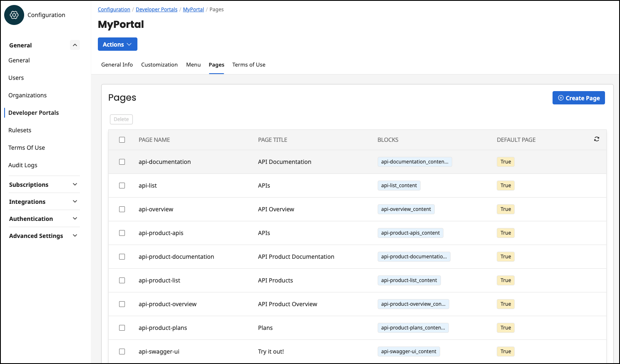The image size is (620, 364).
Task: Expand the Subscriptions section
Action: click(x=75, y=184)
